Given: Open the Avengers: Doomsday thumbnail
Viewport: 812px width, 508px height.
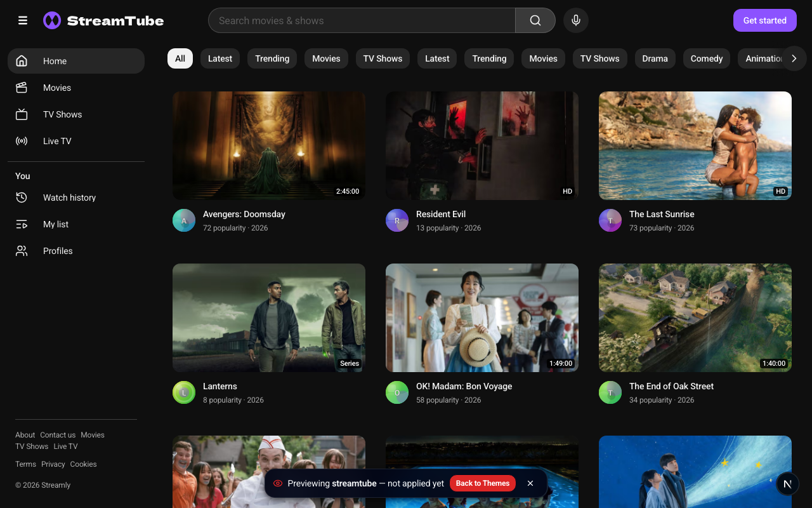Looking at the screenshot, I should 269,145.
